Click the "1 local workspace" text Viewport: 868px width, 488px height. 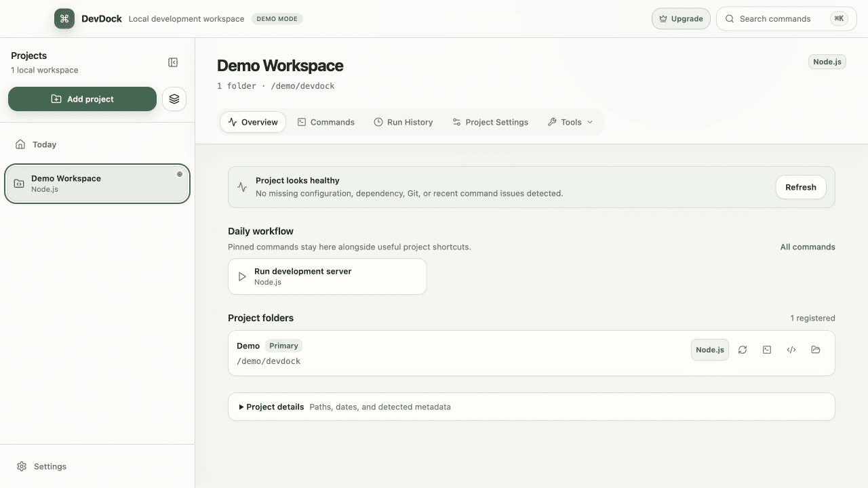point(45,70)
